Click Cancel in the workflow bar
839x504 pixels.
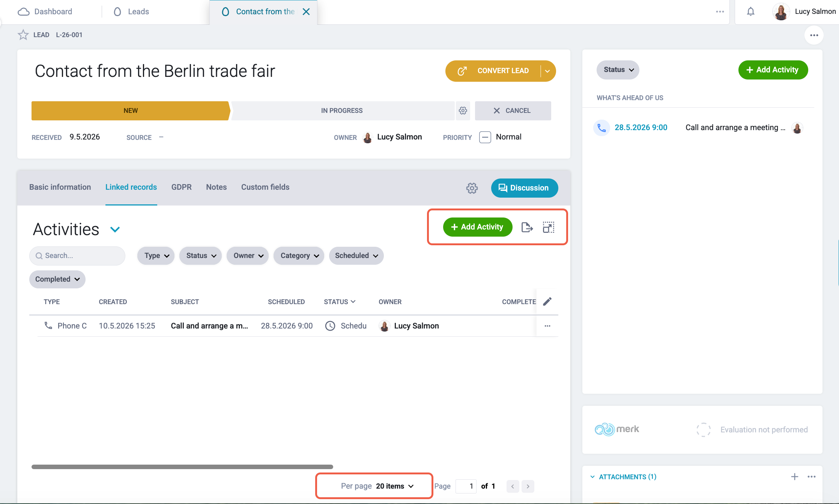tap(513, 111)
